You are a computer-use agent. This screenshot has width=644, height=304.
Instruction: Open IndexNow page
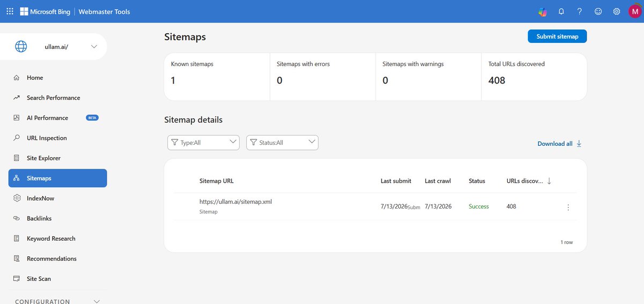point(57,198)
